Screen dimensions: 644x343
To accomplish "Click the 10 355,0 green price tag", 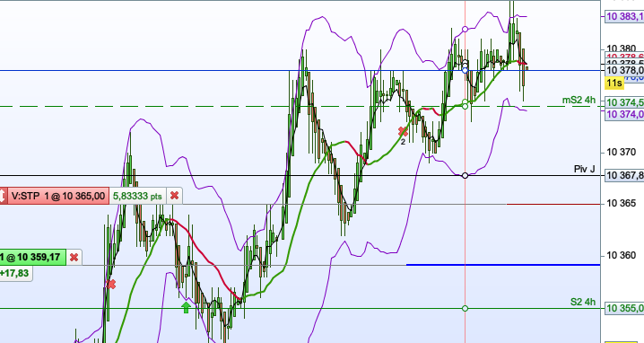I will (x=624, y=308).
